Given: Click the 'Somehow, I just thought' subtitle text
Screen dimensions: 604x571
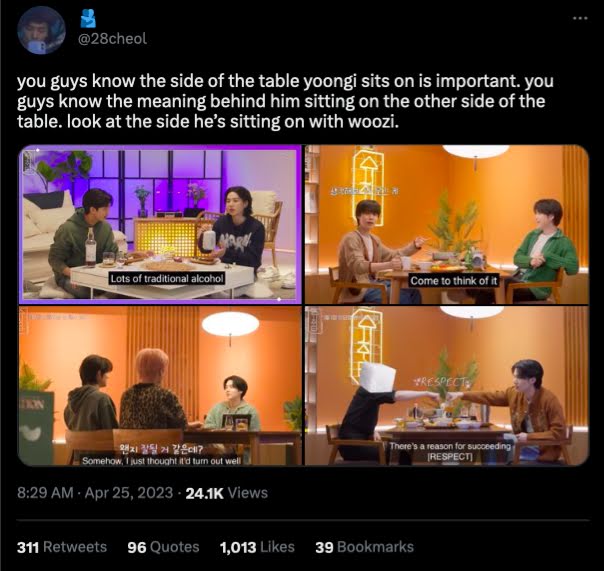Looking at the screenshot, I should [161, 461].
